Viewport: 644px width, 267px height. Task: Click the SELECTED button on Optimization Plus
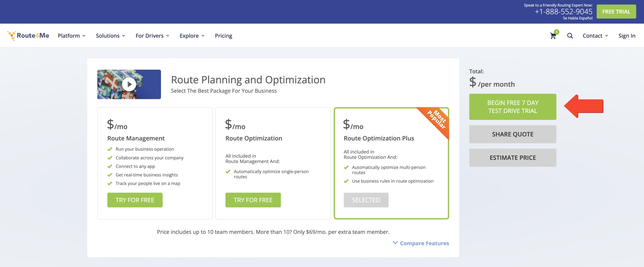pyautogui.click(x=366, y=200)
